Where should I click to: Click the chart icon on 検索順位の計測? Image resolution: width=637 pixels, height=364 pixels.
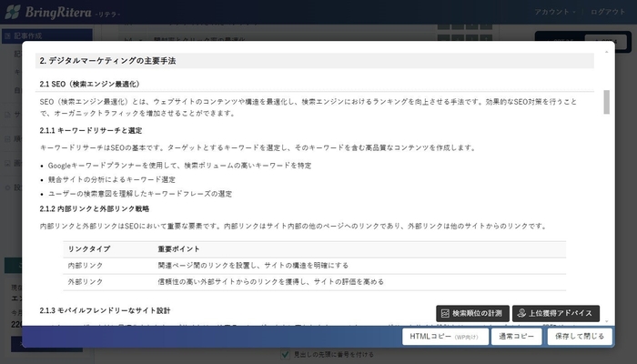tap(446, 313)
